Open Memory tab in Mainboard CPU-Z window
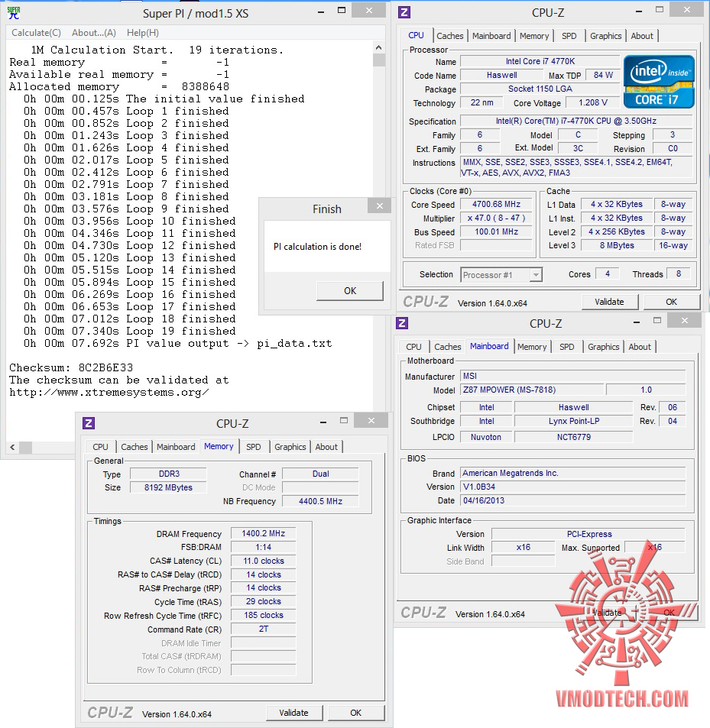The height and width of the screenshot is (728, 710). click(532, 347)
